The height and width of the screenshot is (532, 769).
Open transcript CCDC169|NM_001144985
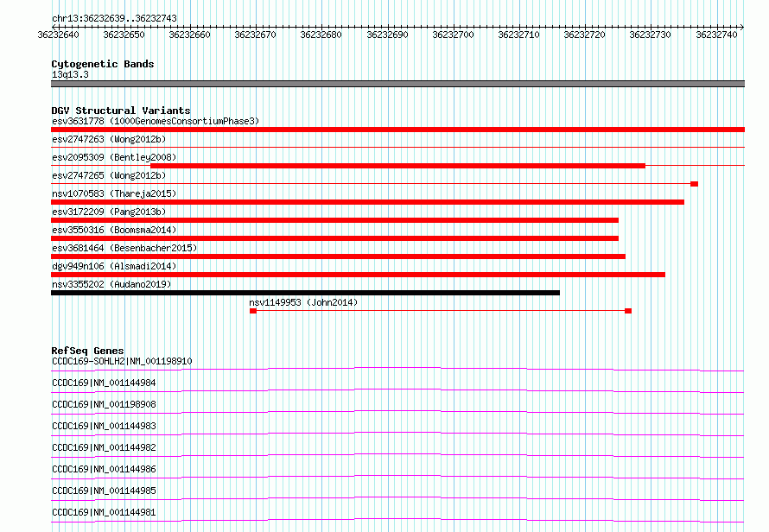tap(104, 491)
